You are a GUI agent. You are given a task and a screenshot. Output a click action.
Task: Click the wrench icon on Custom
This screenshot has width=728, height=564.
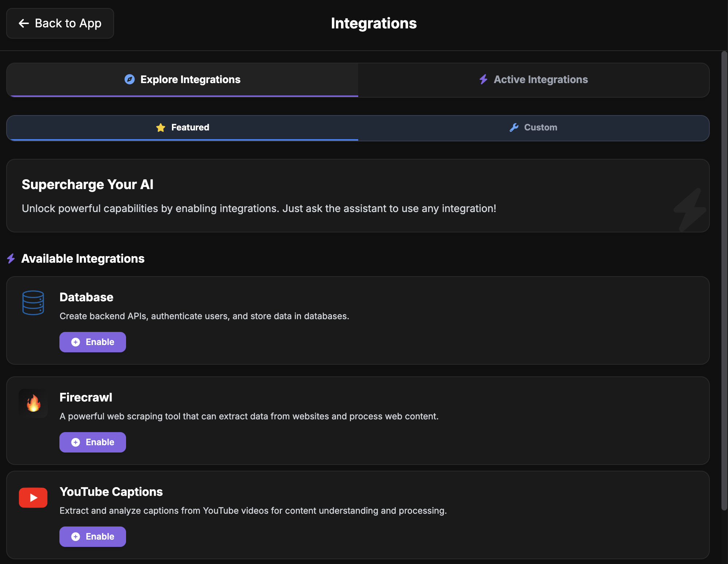tap(514, 128)
